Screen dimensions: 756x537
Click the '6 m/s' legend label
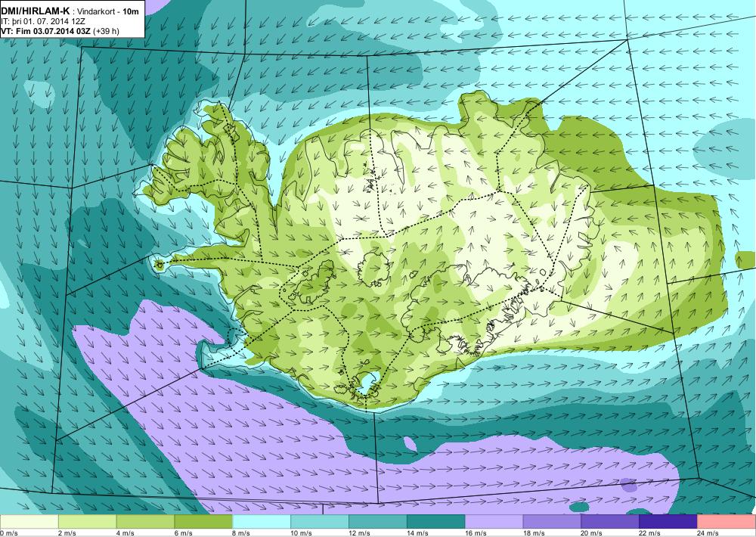coord(183,533)
